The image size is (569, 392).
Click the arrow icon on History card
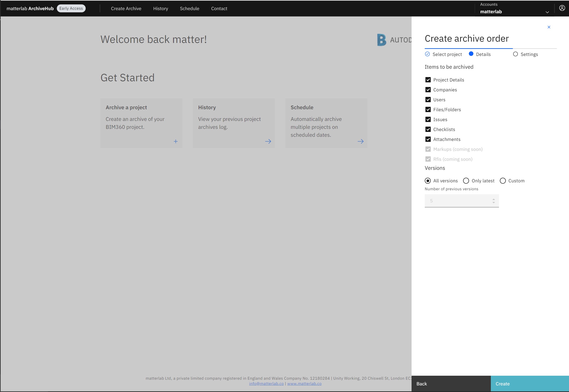coord(268,141)
